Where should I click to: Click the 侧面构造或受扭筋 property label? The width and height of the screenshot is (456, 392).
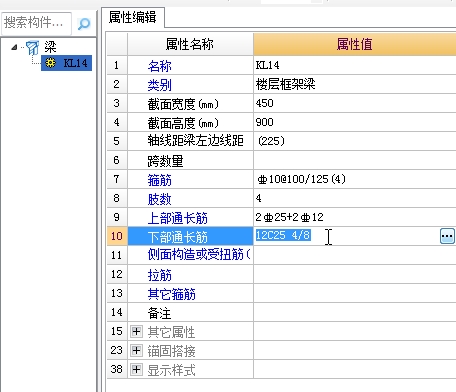click(x=199, y=255)
